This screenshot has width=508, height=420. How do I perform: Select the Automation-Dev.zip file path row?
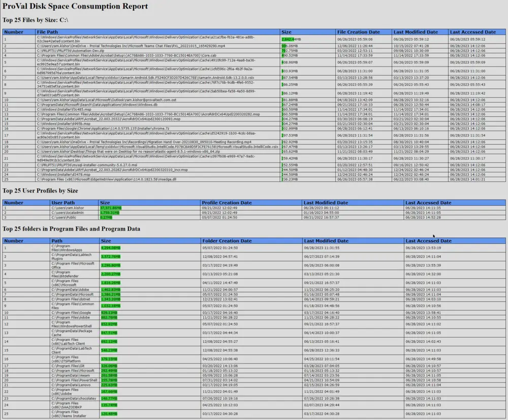point(71,51)
